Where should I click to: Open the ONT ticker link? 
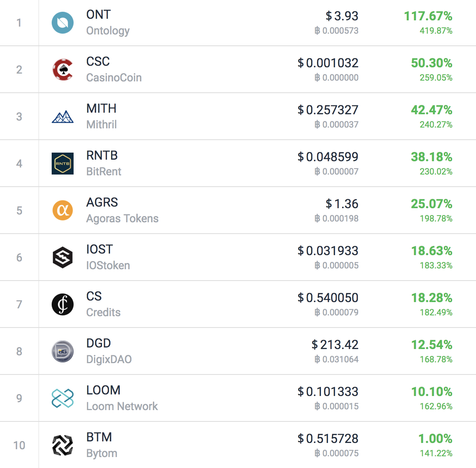99,14
